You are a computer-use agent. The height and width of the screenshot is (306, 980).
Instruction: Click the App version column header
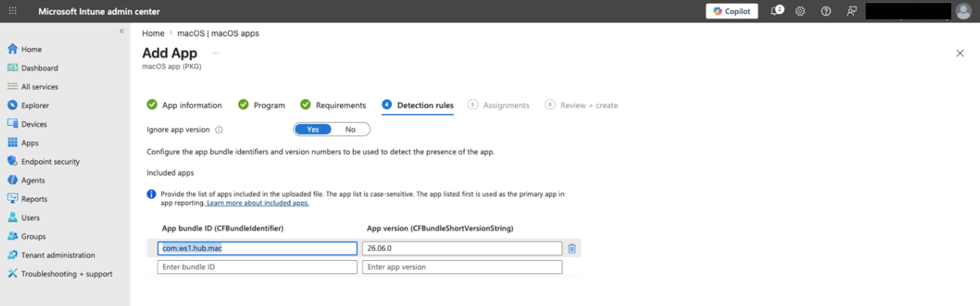click(439, 228)
